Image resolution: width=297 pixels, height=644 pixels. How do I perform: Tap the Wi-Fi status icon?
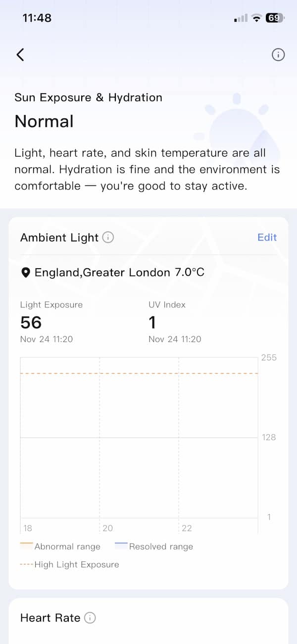coord(256,18)
